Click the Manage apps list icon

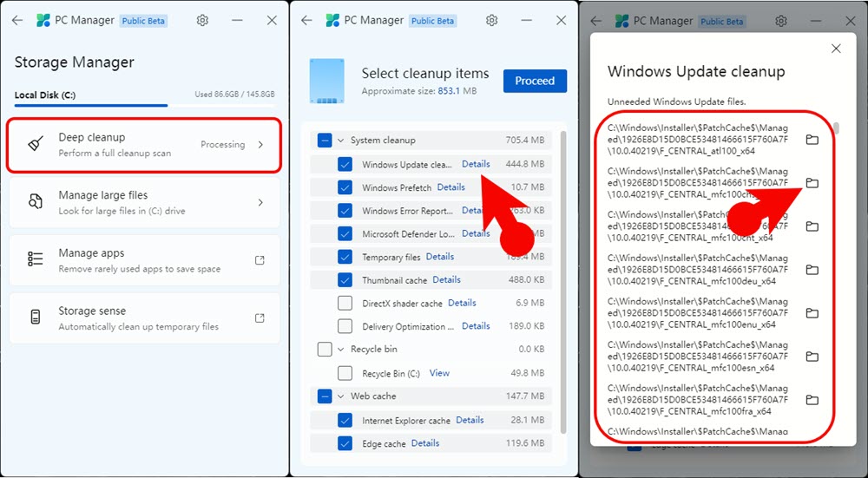[36, 259]
